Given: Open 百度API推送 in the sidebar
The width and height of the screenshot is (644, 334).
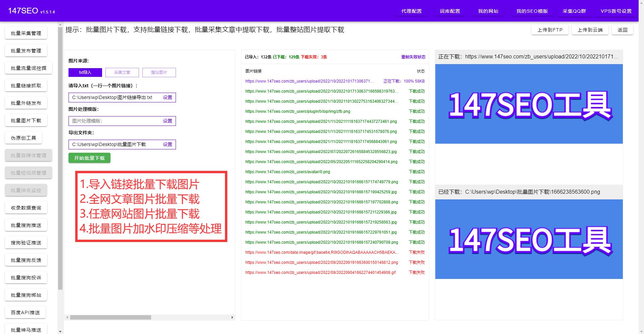Looking at the screenshot, I should point(26,312).
